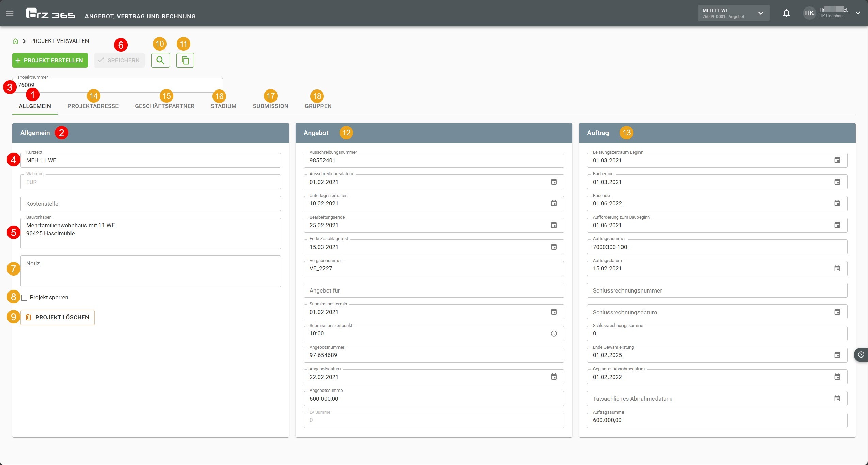Open the Geschäftspartner tab

click(x=164, y=106)
